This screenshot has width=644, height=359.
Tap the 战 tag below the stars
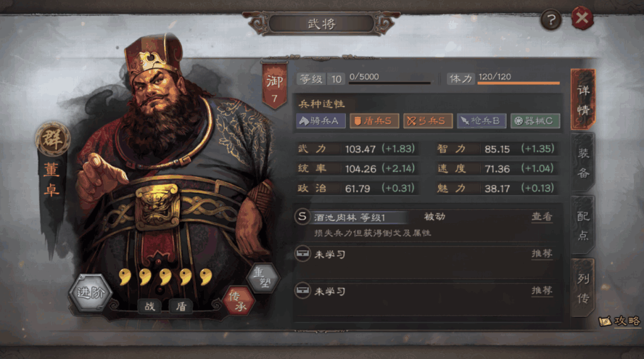coord(149,306)
